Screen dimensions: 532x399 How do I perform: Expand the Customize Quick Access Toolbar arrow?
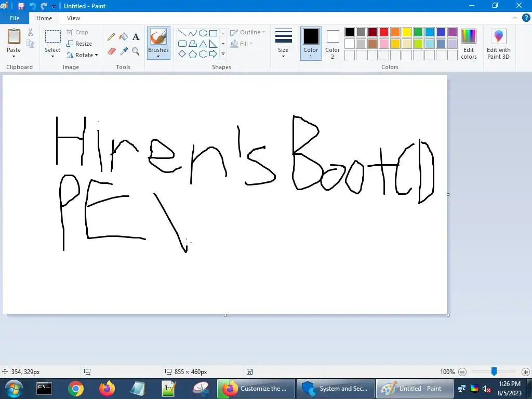[x=54, y=6]
